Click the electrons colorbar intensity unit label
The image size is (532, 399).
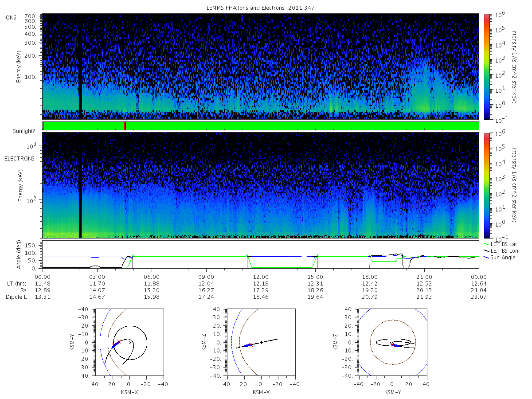[515, 185]
